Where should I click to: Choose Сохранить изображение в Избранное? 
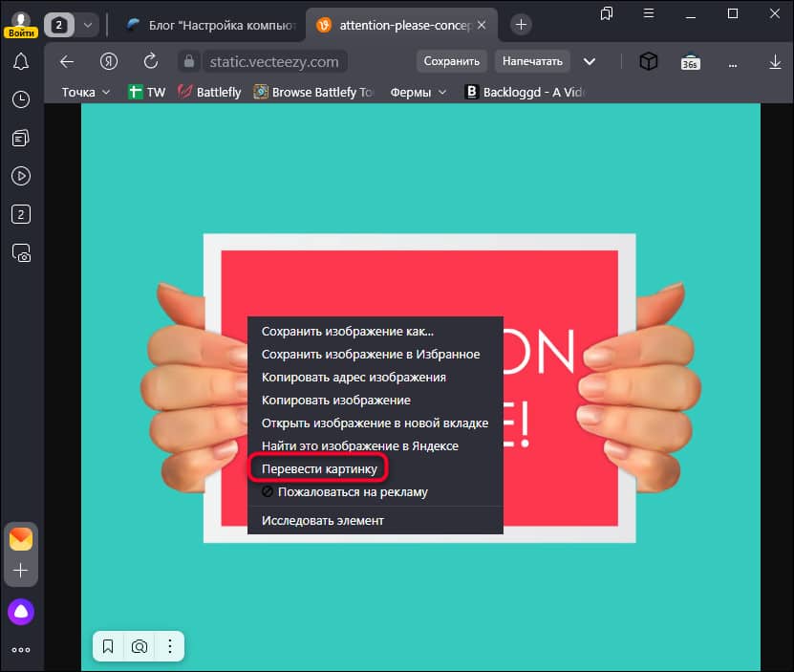click(x=376, y=355)
